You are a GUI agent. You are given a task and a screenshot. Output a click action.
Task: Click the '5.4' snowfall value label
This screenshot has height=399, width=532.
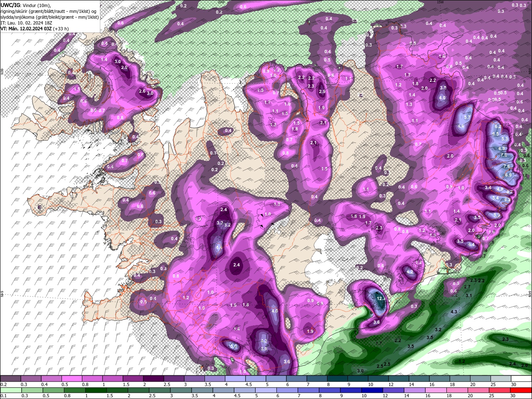pyautogui.click(x=495, y=198)
